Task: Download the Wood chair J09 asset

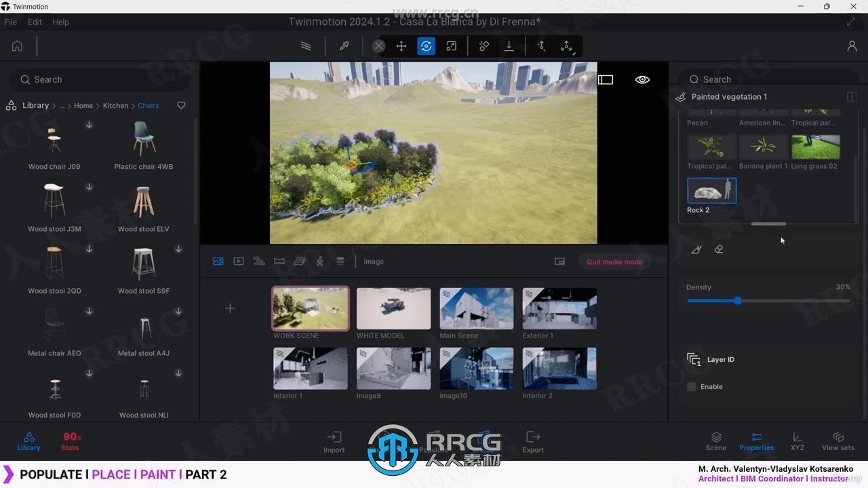Action: pos(89,125)
